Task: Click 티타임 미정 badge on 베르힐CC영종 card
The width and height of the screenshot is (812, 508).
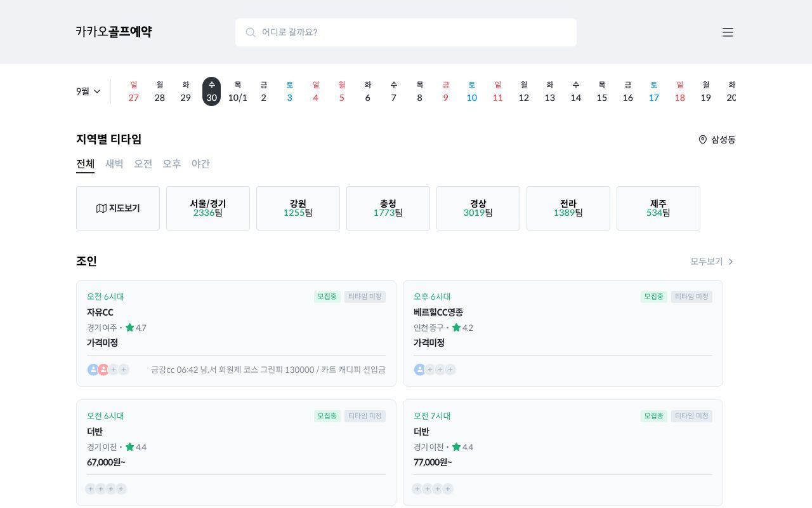Action: click(691, 297)
